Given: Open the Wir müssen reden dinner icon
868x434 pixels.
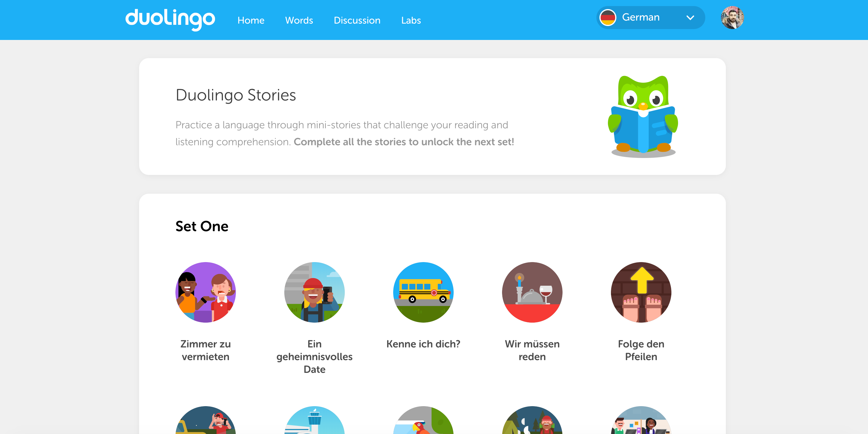Looking at the screenshot, I should click(x=532, y=292).
